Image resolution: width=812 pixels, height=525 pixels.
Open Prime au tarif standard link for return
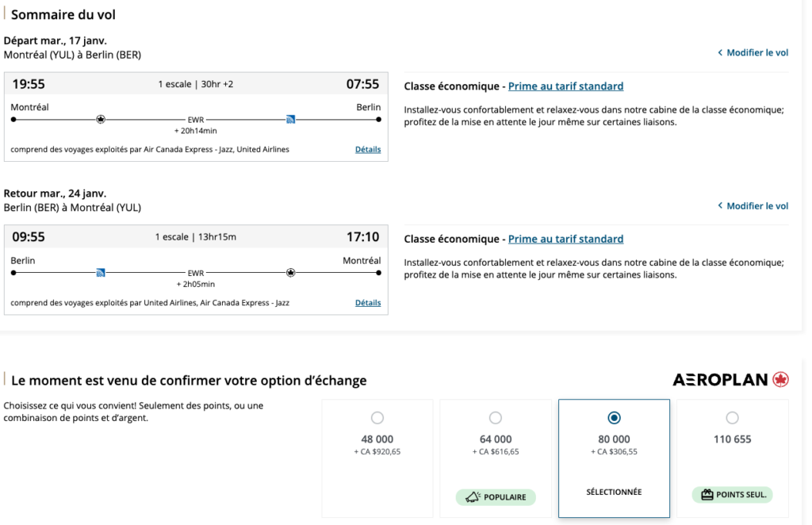565,239
